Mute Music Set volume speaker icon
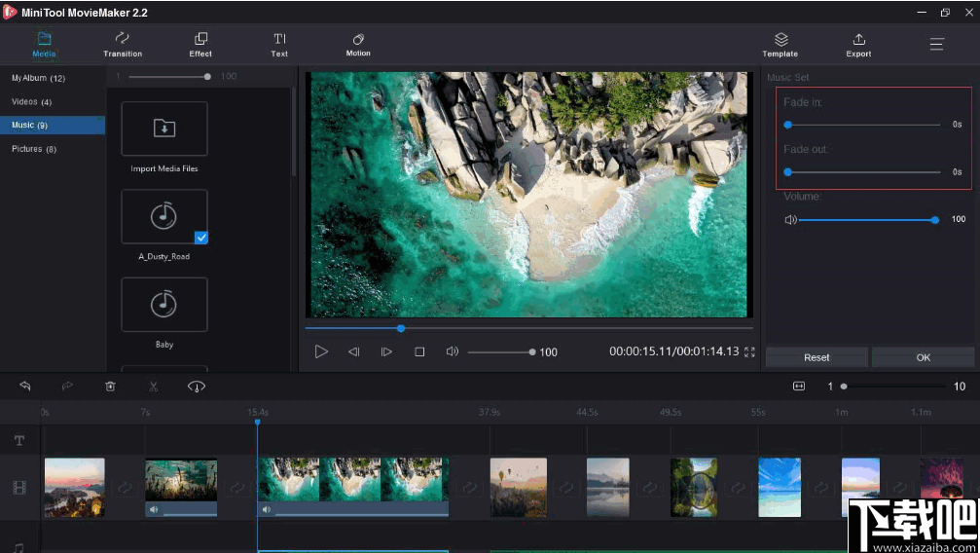Viewport: 980px width, 553px height. click(x=790, y=220)
